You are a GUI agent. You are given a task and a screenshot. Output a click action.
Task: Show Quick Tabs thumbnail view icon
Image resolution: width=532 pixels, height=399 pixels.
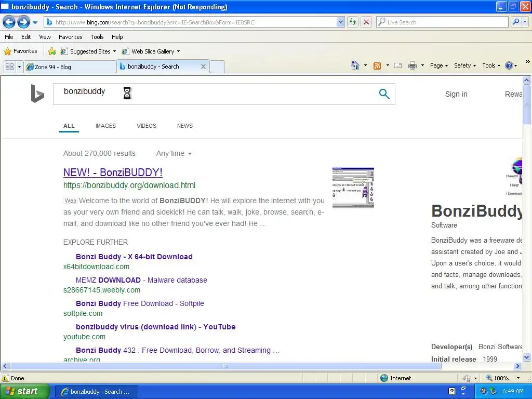point(10,66)
